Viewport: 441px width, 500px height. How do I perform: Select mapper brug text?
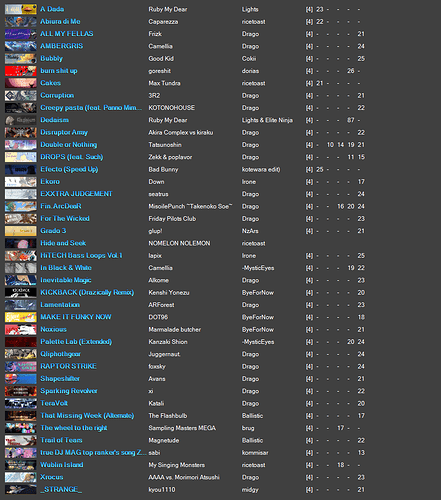click(x=248, y=428)
